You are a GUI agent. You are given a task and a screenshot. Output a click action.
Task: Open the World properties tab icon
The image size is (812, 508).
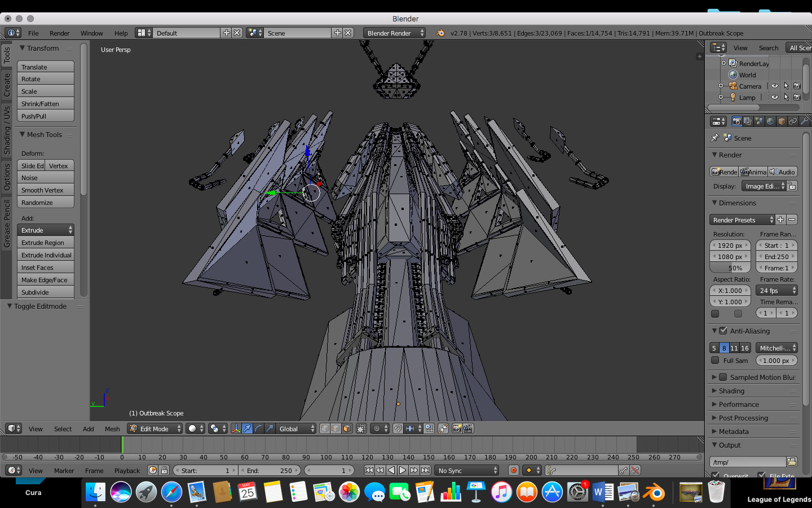770,121
